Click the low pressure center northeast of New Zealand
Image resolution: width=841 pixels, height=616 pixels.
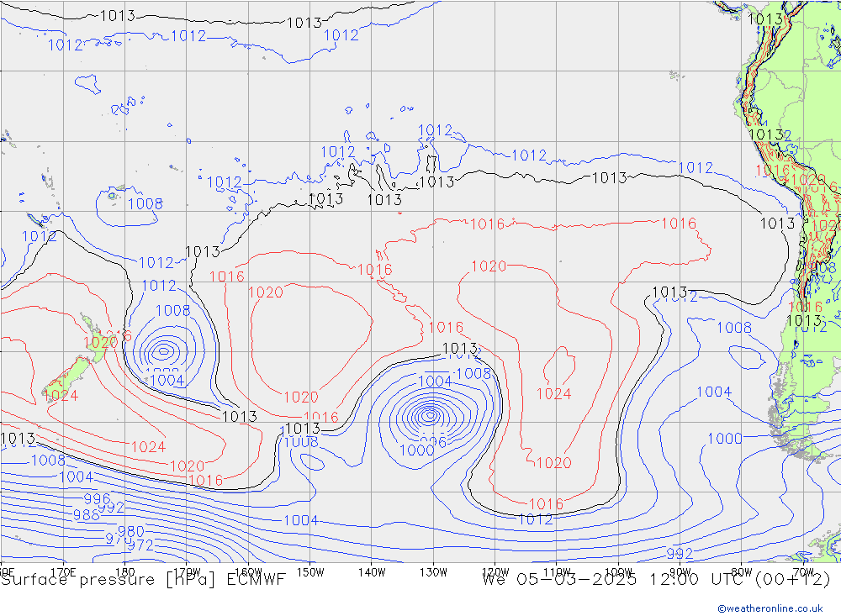[162, 350]
